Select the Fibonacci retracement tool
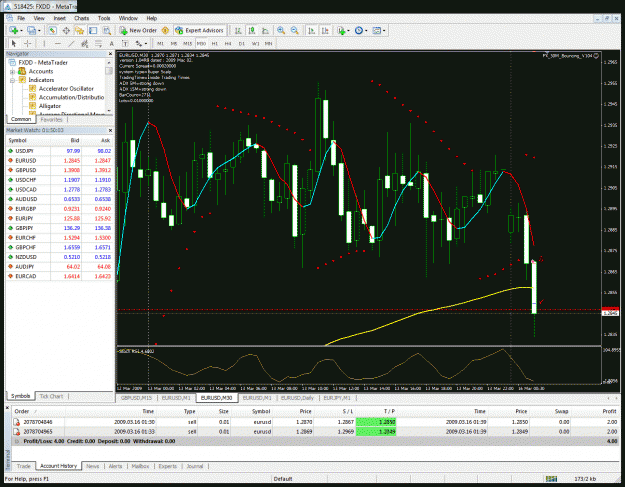This screenshot has height=487, width=625. [x=98, y=43]
